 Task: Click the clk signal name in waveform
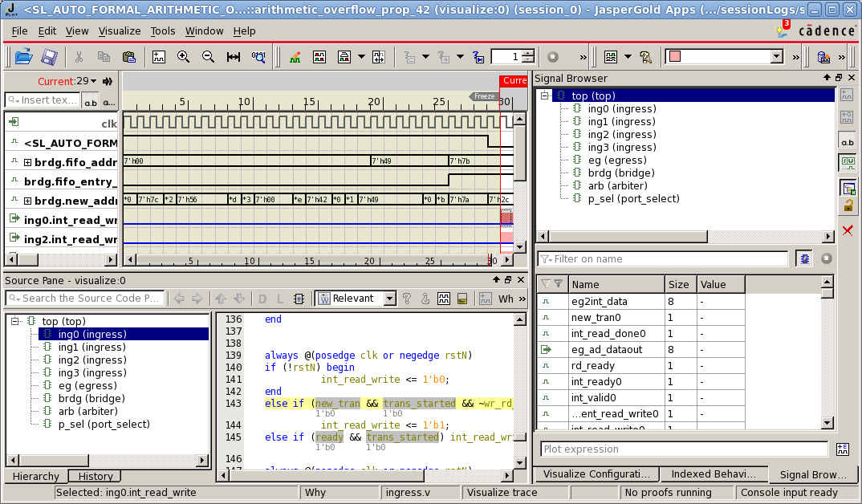109,124
